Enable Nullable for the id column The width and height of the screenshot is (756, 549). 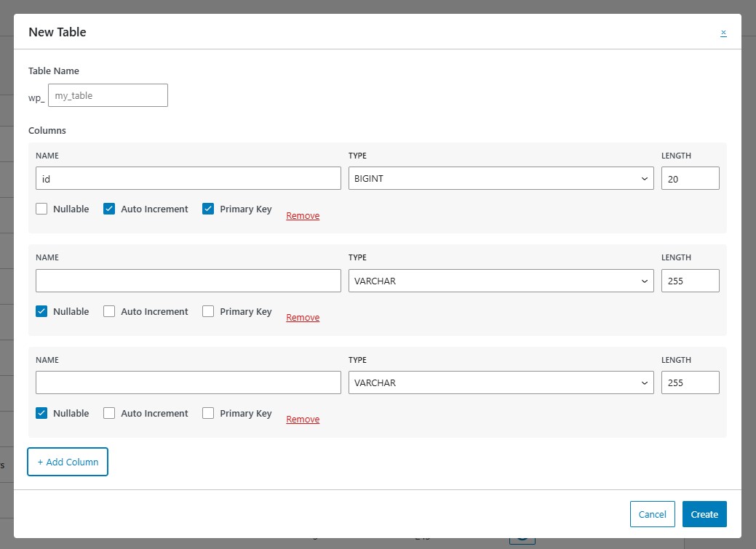(41, 209)
